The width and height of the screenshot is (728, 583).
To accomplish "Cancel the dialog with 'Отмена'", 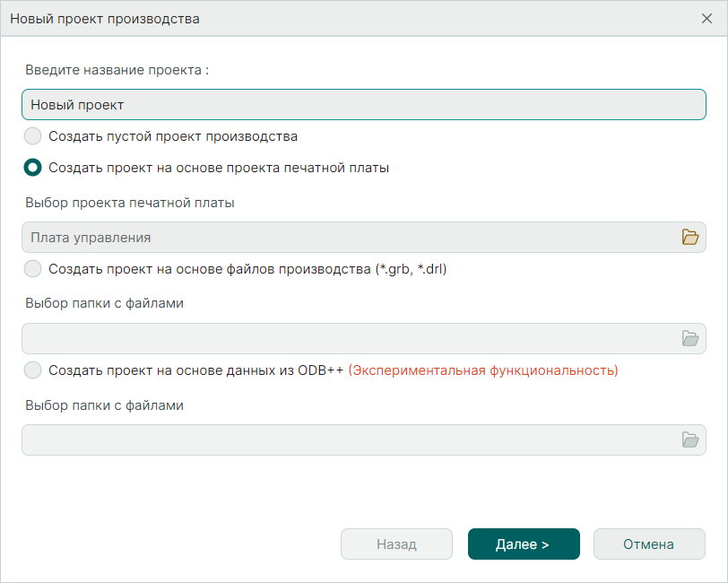I will (x=649, y=544).
